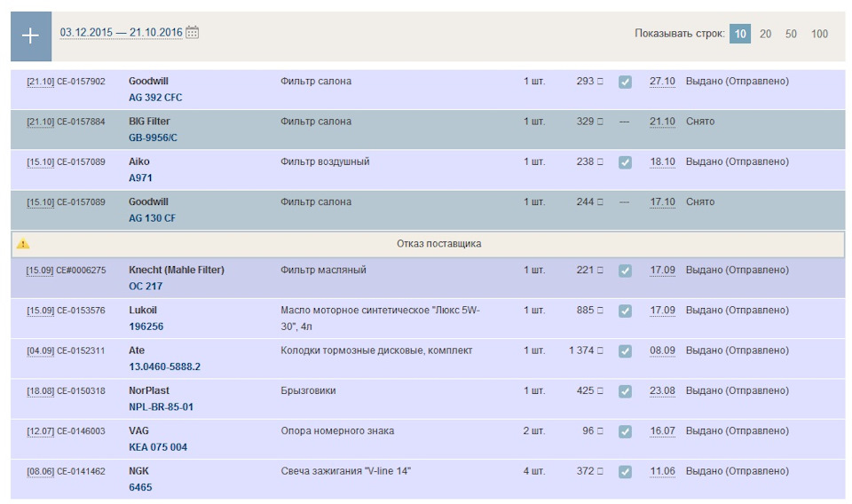This screenshot has height=504, width=852.
Task: Show 10 rows per page
Action: click(x=740, y=34)
